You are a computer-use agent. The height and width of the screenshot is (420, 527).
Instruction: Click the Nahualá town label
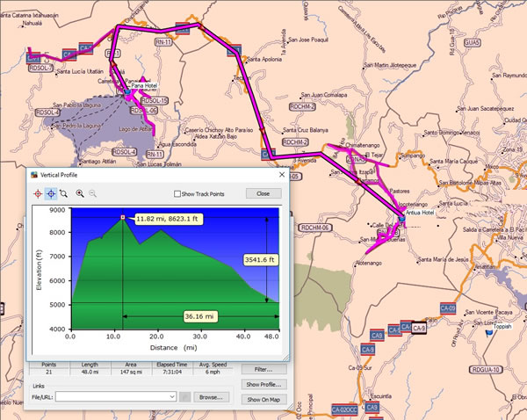pyautogui.click(x=32, y=24)
